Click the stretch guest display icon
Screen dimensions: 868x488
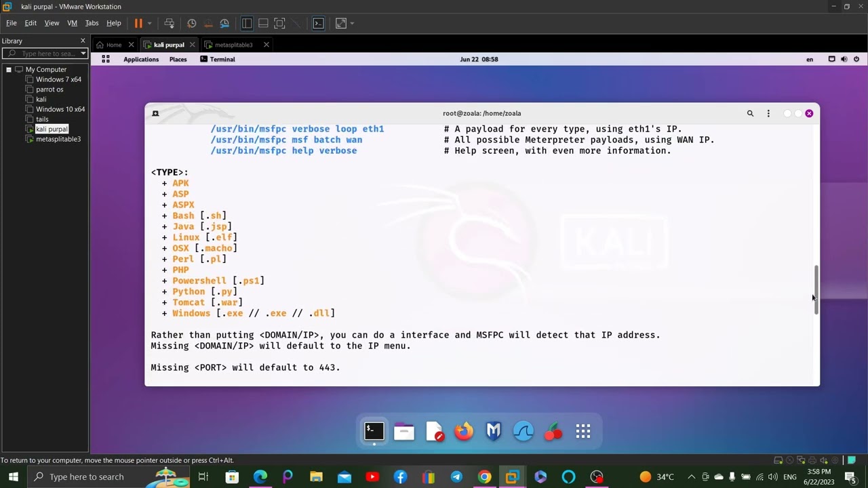[x=341, y=23]
